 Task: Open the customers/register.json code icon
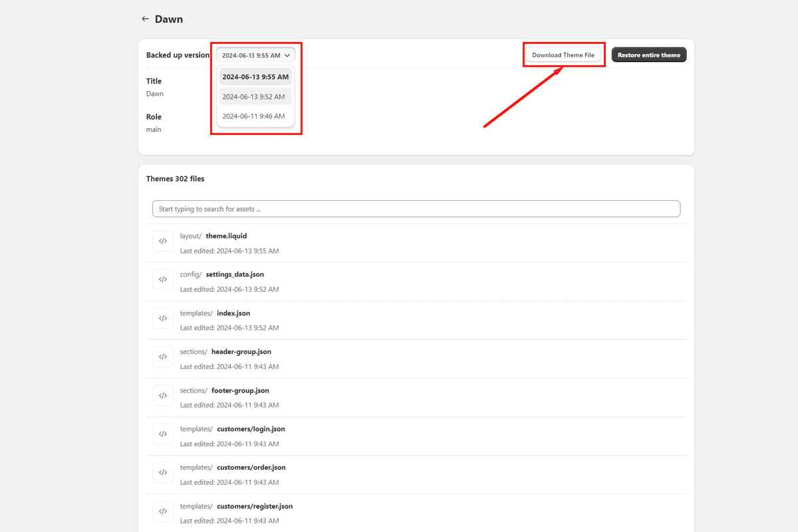tap(162, 511)
